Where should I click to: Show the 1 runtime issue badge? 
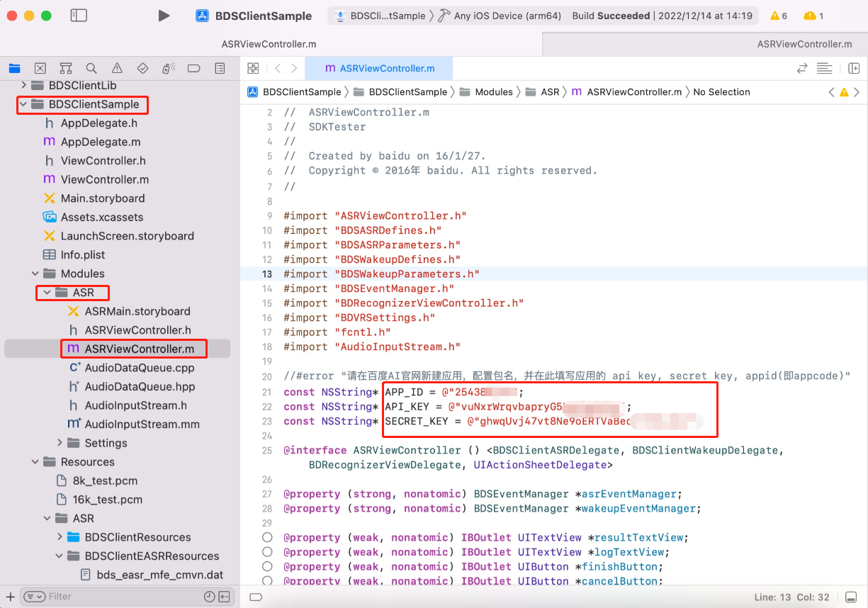(813, 16)
